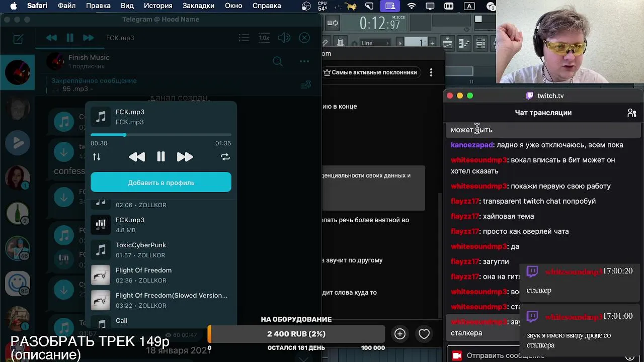The image size is (644, 362).
Task: Open the Справка menu
Action: coord(267,6)
